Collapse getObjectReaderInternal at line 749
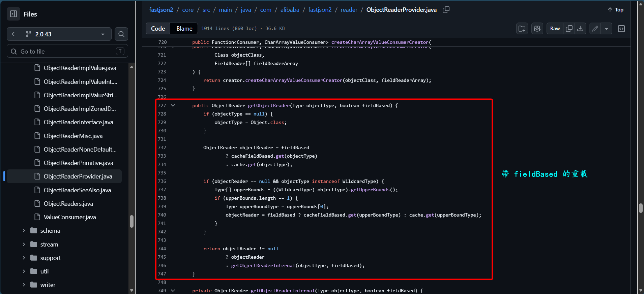 click(173, 291)
